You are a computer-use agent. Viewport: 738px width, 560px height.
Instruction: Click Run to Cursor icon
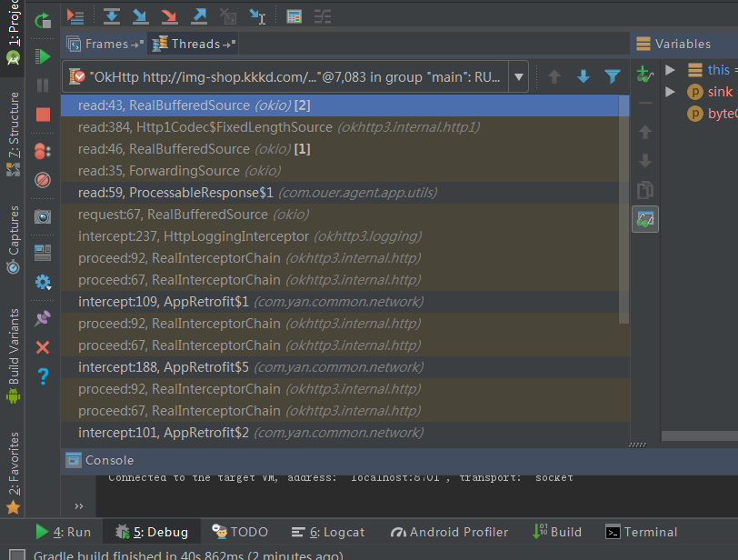tap(257, 16)
